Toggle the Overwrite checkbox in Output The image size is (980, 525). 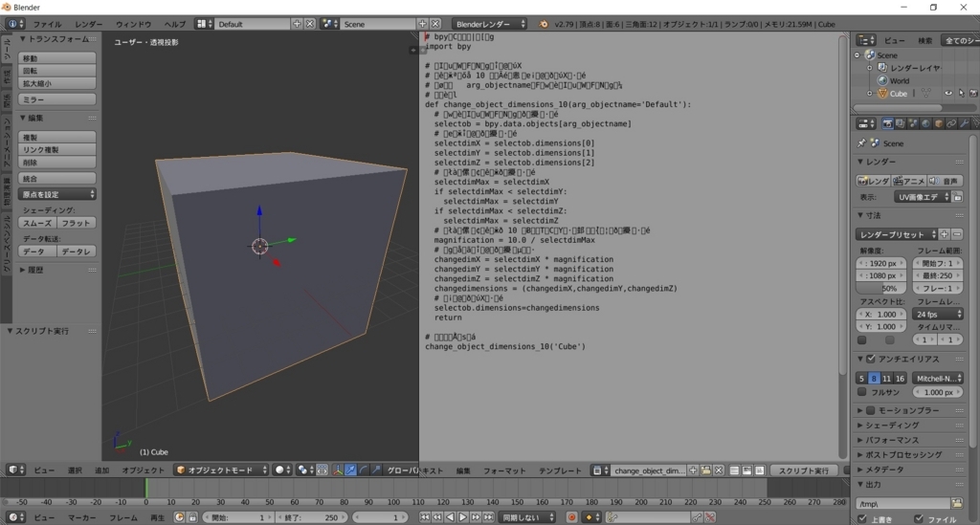pos(862,518)
